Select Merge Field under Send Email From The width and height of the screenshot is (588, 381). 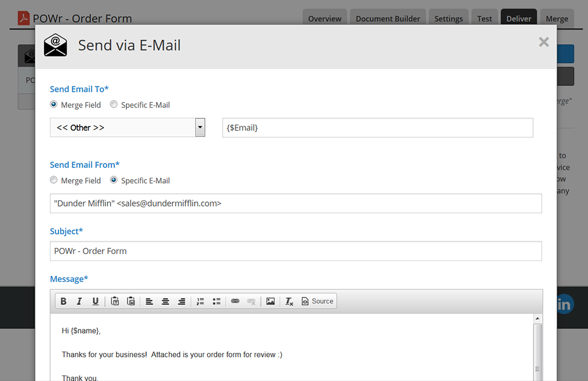(54, 180)
